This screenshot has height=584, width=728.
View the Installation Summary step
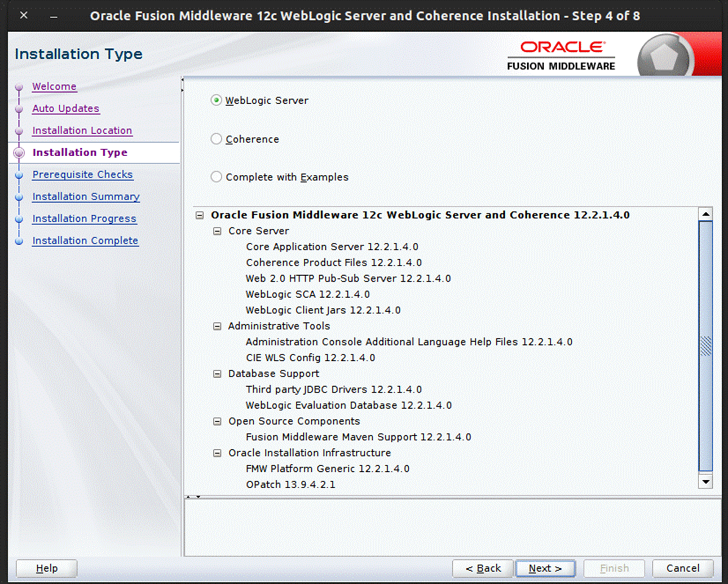tap(86, 196)
